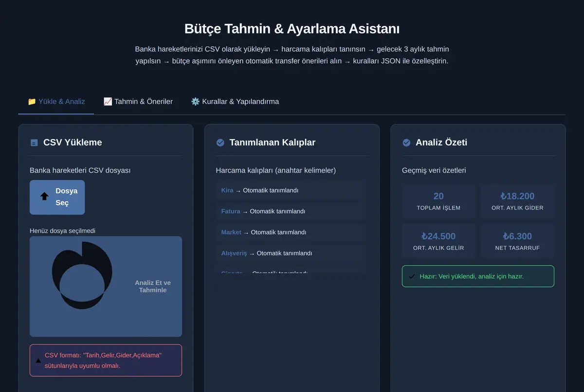Viewport: 584px width, 392px height.
Task: Open the Yükle & Analiz tab
Action: 56,102
